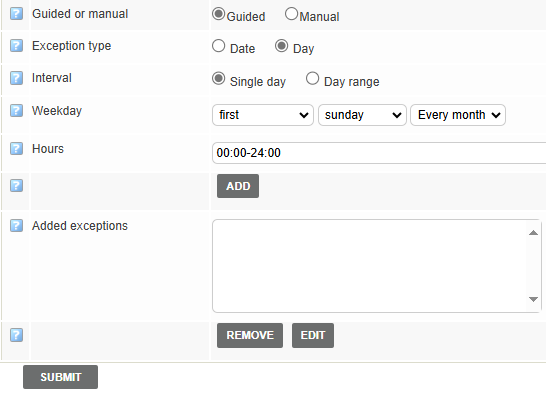Click the 'Hours' label
This screenshot has width=546, height=398.
coord(48,149)
